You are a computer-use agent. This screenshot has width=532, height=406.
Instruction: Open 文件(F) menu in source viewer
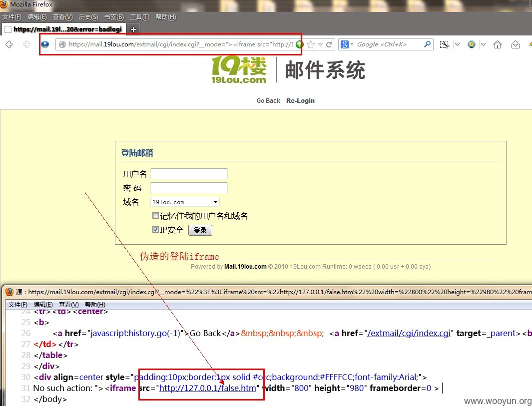(17, 305)
